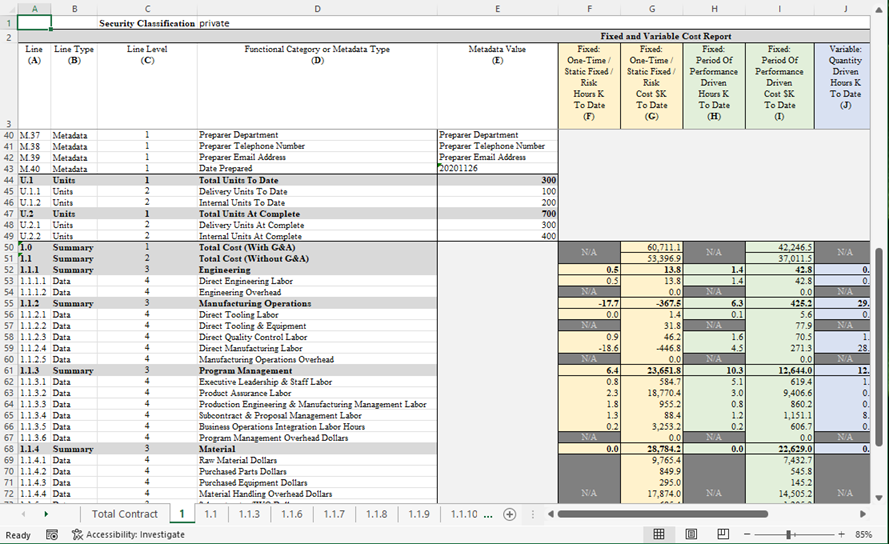889x544 pixels.
Task: Select row 61 header
Action: (x=9, y=370)
